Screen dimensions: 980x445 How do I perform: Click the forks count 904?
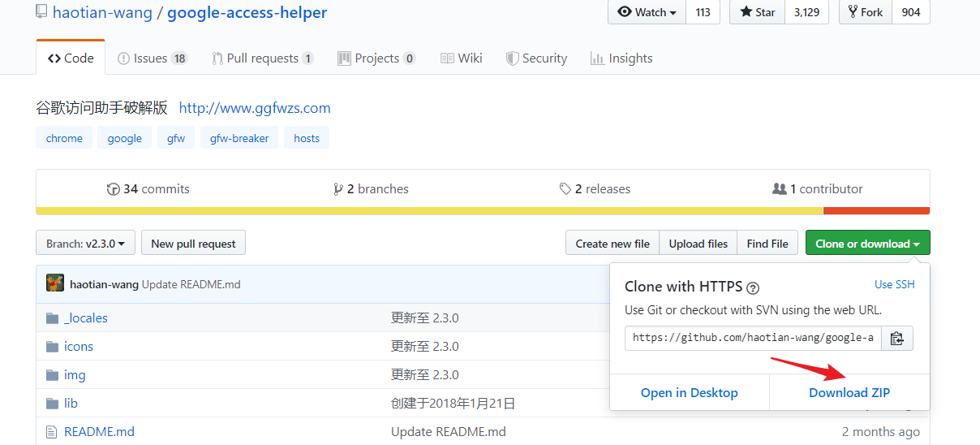[x=911, y=12]
